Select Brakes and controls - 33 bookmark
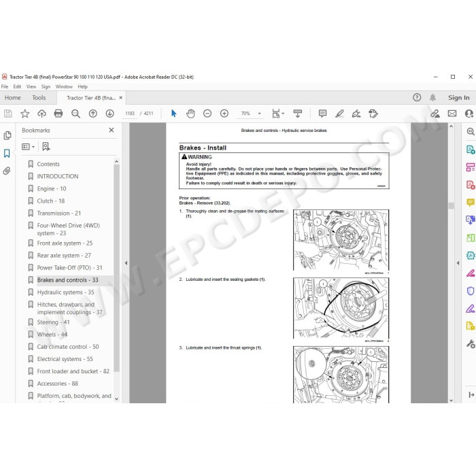The width and height of the screenshot is (476, 476). [69, 280]
